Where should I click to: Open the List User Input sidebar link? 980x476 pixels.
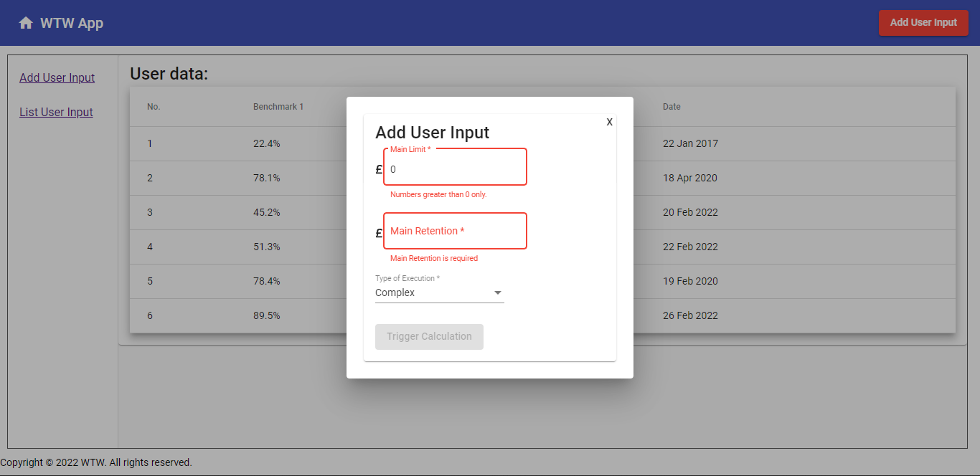coord(56,112)
